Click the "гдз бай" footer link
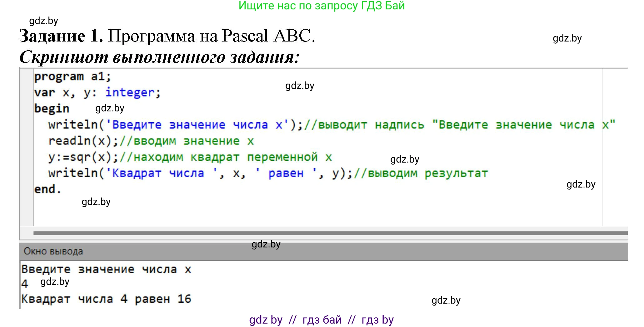The width and height of the screenshot is (644, 327). (321, 319)
